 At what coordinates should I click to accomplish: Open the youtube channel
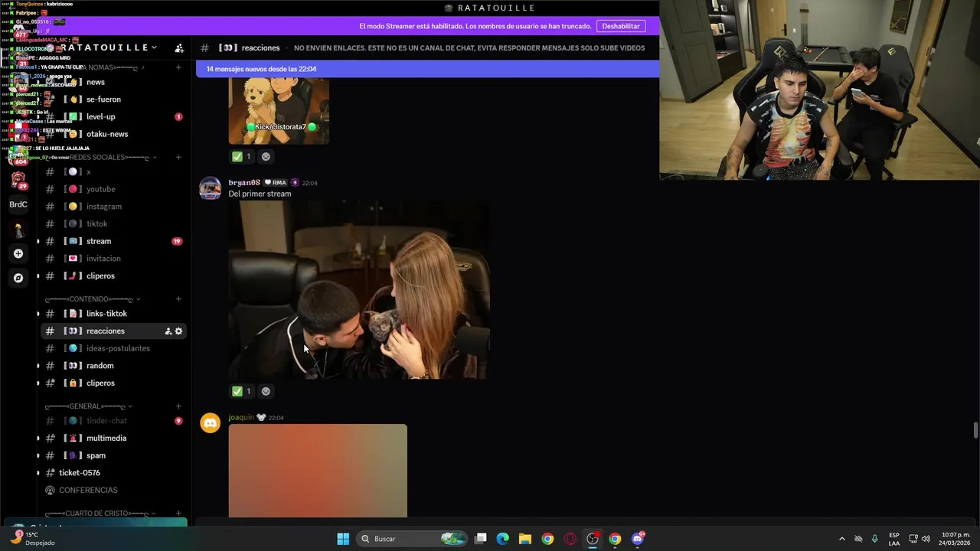pos(113,189)
